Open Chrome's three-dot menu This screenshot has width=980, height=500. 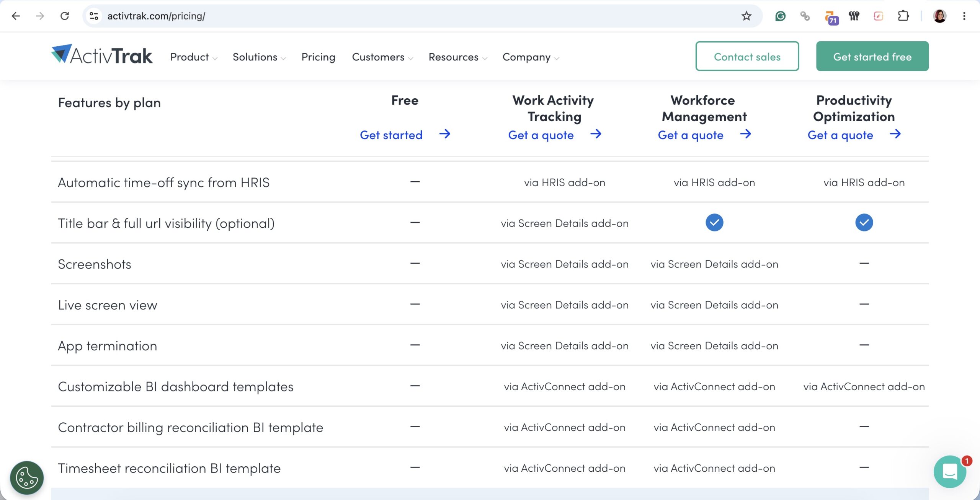click(964, 16)
